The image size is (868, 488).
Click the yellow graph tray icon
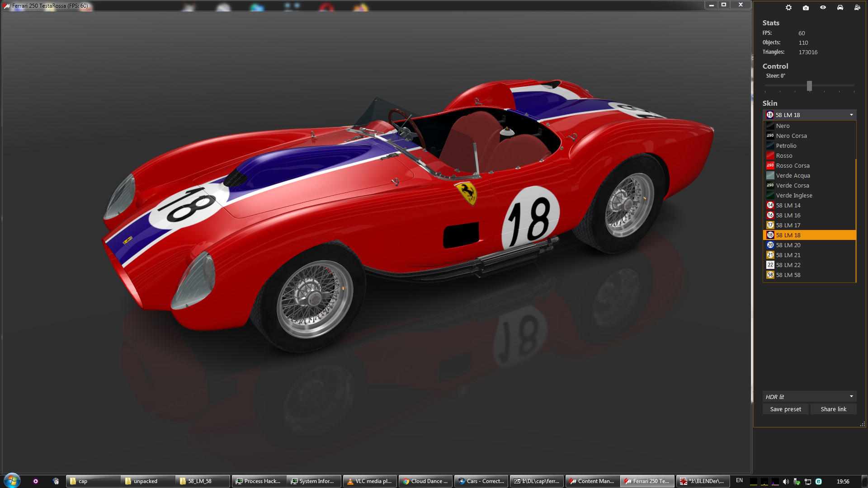coord(764,482)
